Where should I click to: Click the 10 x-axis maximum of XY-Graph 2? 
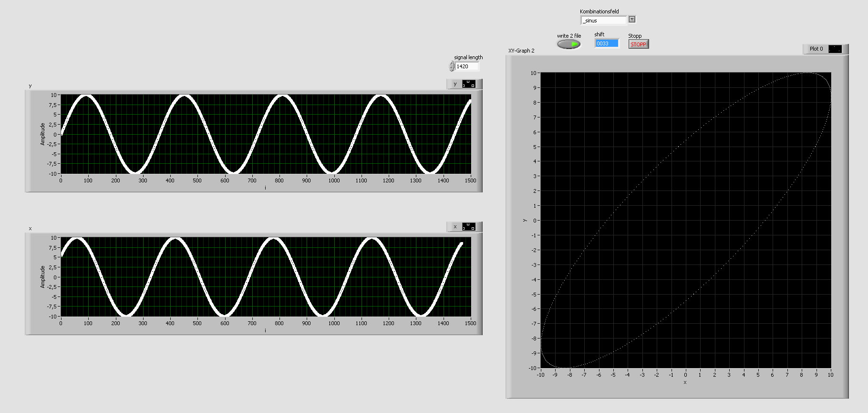point(830,375)
